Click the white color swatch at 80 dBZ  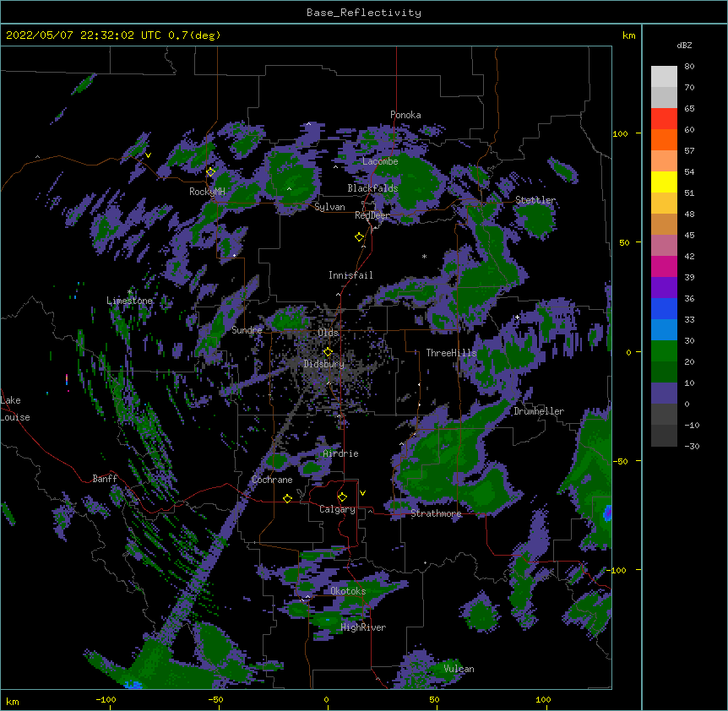click(664, 77)
